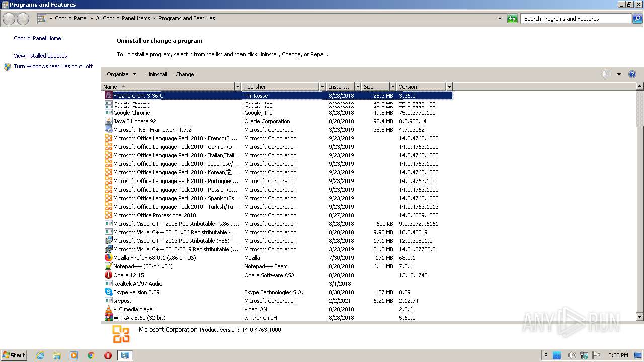Click the Change toolbar button
Screen dimensions: 644x362
coord(185,74)
